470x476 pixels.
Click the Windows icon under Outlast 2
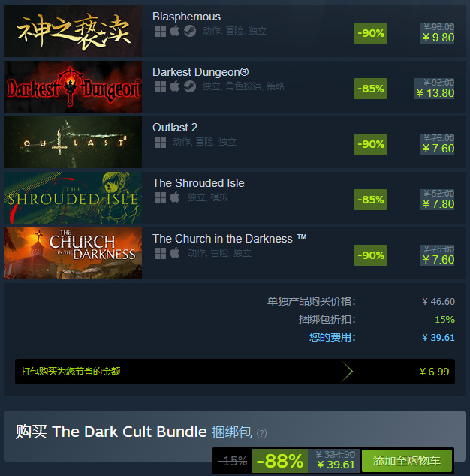pos(160,142)
